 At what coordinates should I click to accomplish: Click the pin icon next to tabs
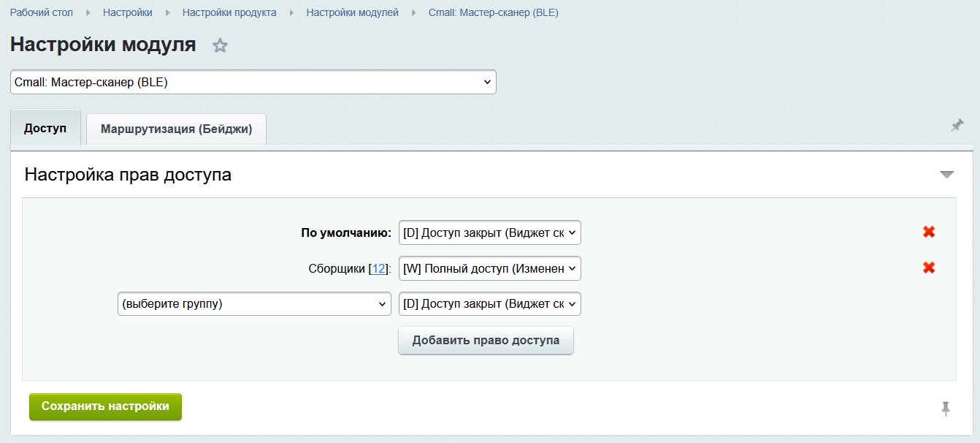(957, 126)
